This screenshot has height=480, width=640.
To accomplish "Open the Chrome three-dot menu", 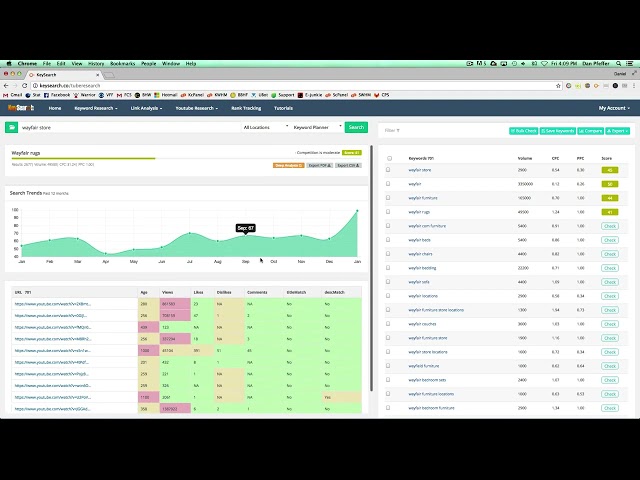I will coord(634,86).
